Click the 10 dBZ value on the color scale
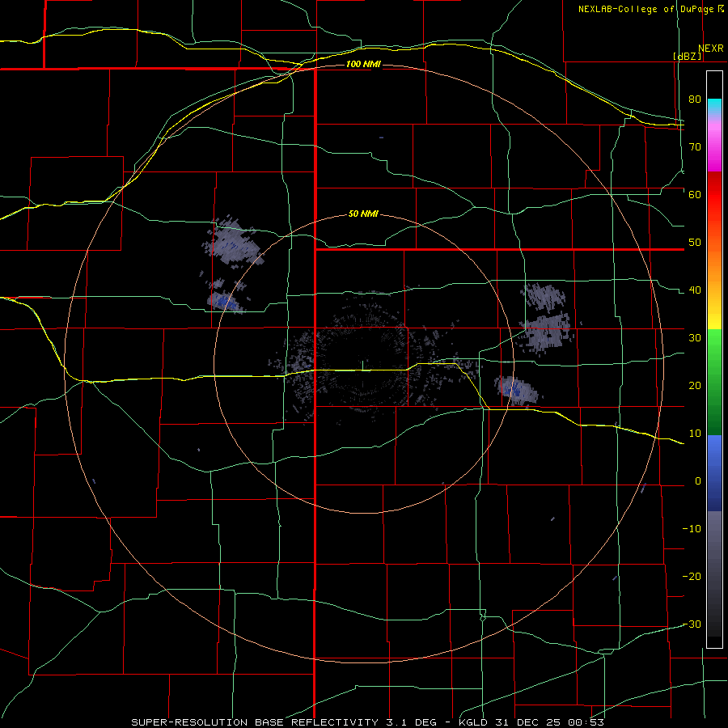The image size is (728, 728). click(695, 434)
